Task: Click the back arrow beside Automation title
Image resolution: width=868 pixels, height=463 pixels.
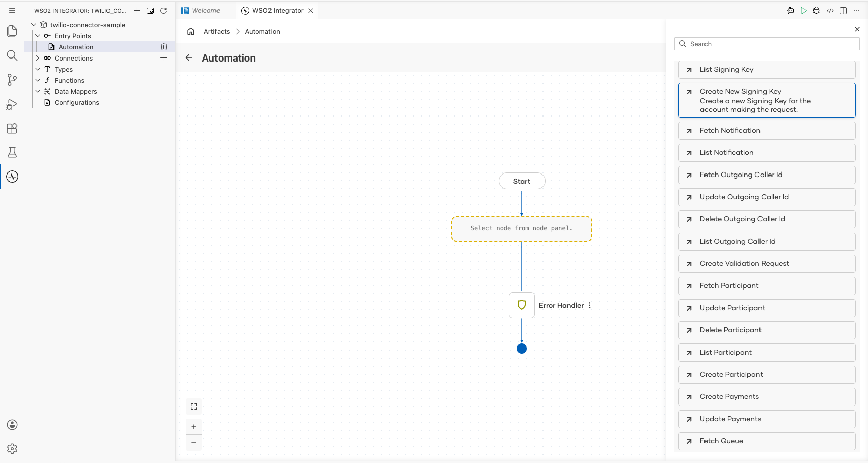Action: pyautogui.click(x=189, y=57)
